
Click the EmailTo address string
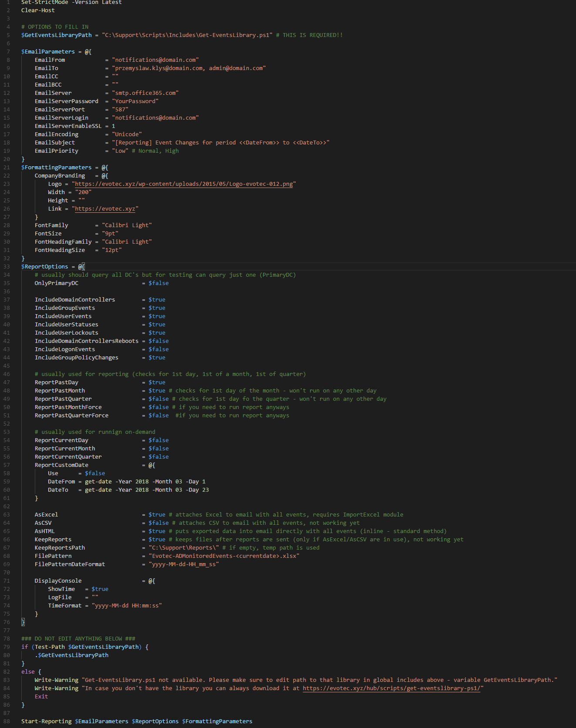point(189,68)
